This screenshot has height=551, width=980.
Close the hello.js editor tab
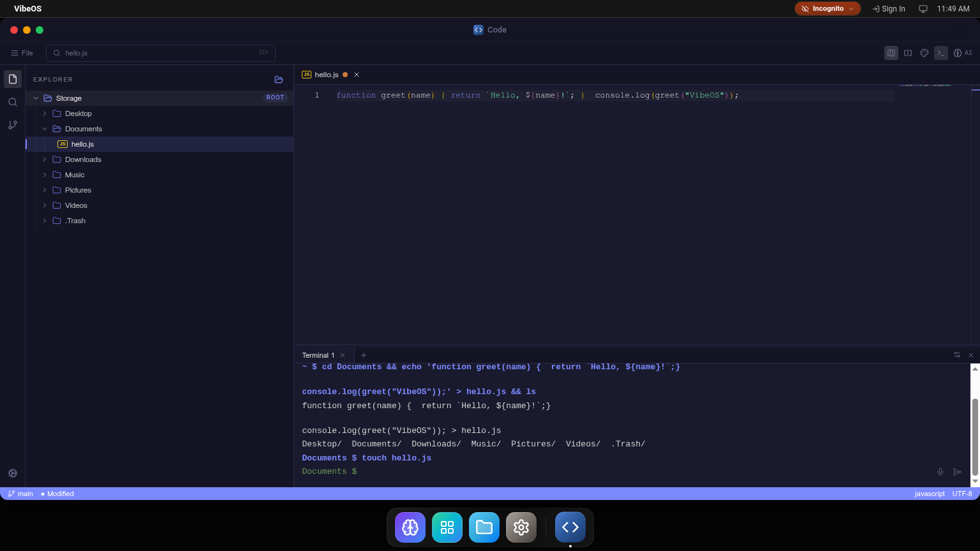point(357,75)
